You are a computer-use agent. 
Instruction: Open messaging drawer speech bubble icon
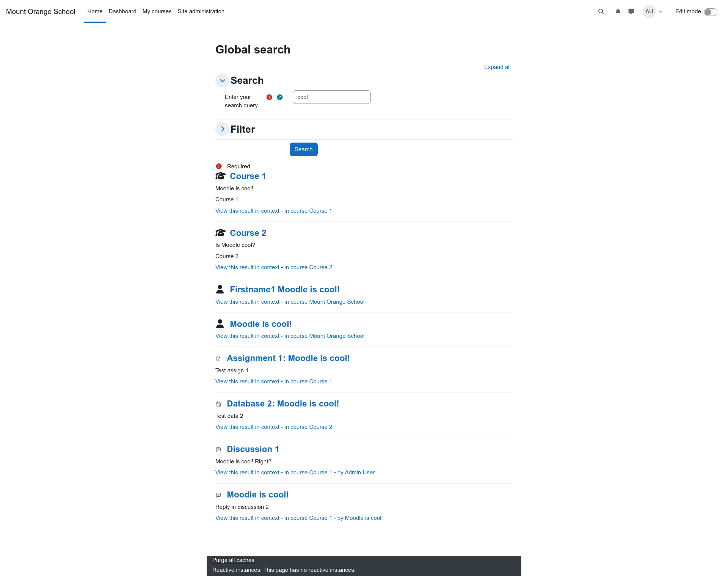631,11
